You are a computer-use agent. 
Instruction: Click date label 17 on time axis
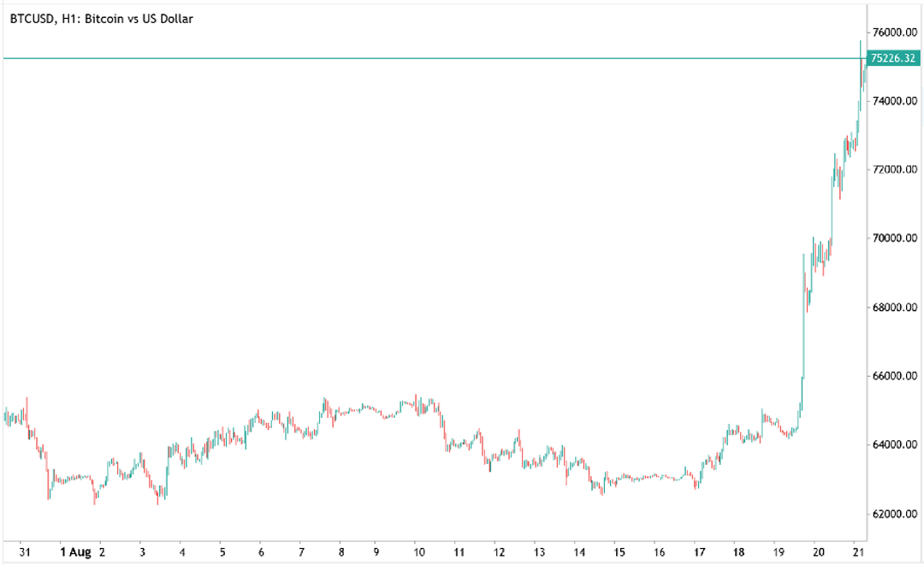point(700,552)
